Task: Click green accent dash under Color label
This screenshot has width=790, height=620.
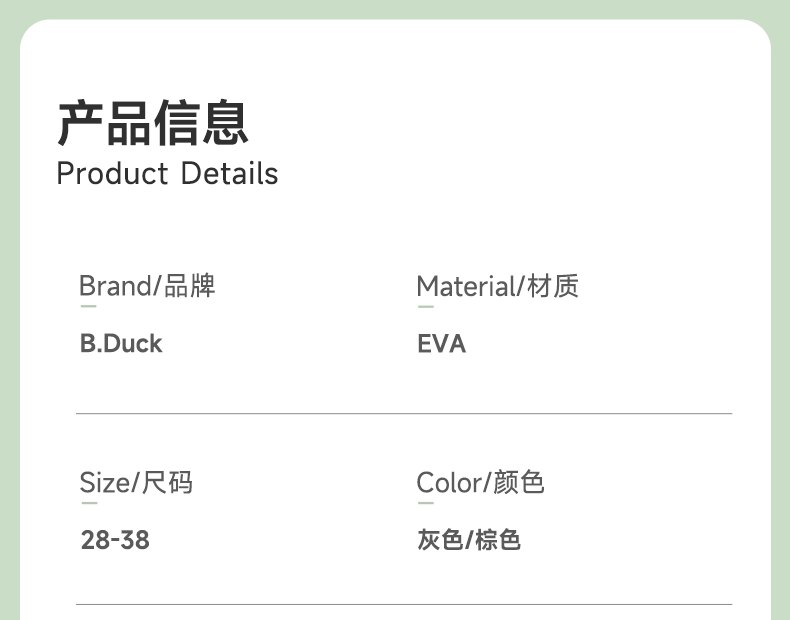Action: pyautogui.click(x=425, y=503)
